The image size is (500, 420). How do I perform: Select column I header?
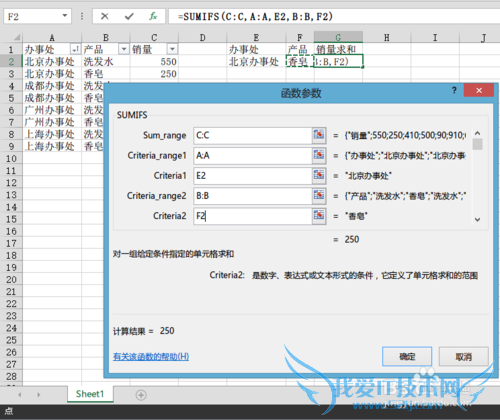coord(435,37)
